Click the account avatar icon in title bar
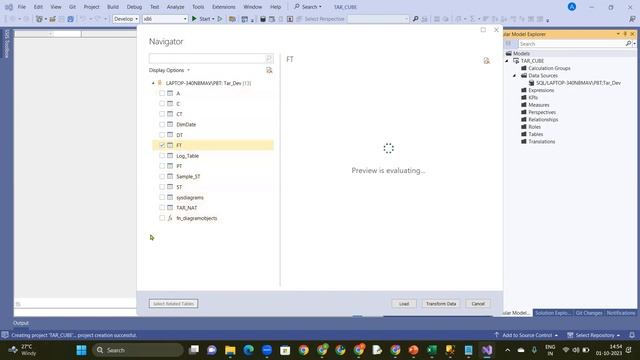Image resolution: width=640 pixels, height=360 pixels. (x=572, y=7)
